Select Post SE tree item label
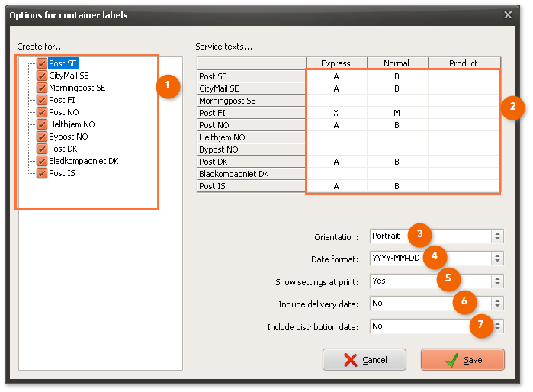 (63, 63)
